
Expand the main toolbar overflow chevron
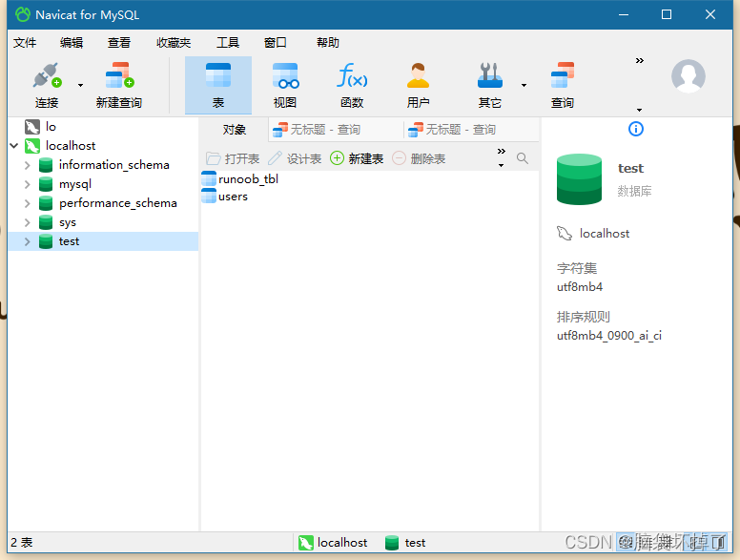[x=640, y=60]
